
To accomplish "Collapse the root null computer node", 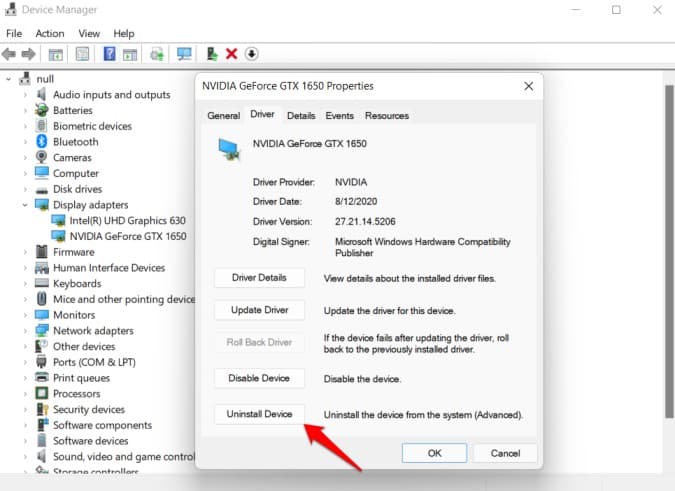I will [8, 79].
